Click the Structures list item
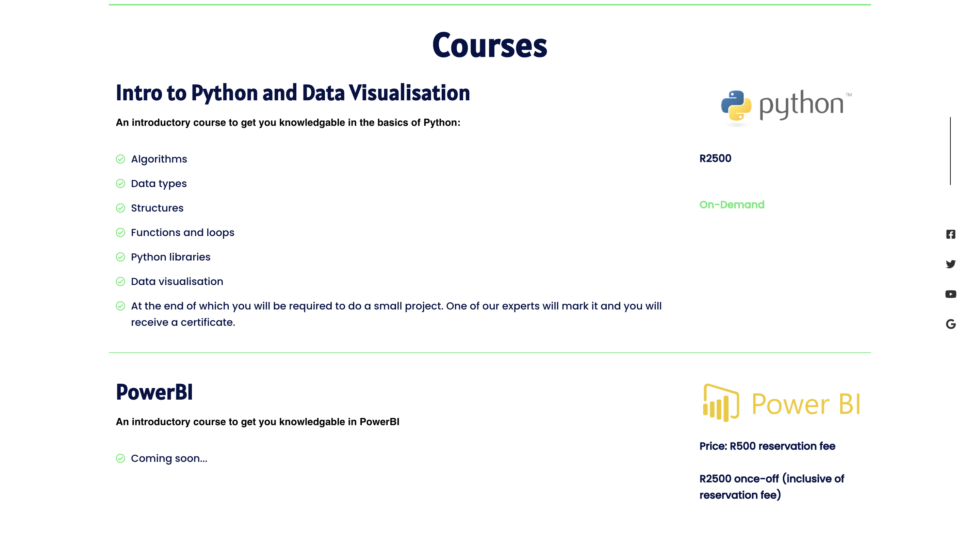The image size is (980, 536). (157, 208)
